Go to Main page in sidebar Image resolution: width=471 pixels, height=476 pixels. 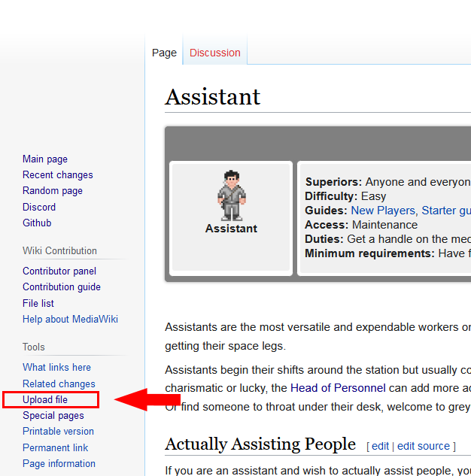pos(45,159)
